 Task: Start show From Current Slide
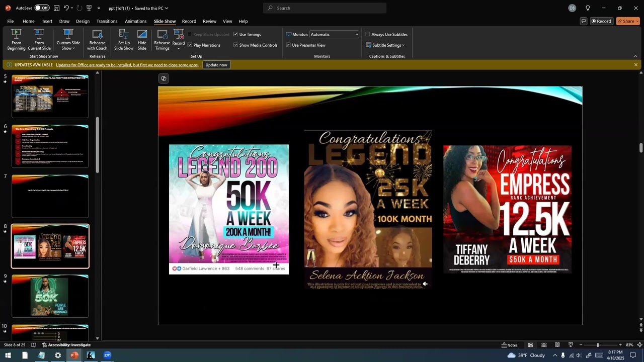[39, 40]
